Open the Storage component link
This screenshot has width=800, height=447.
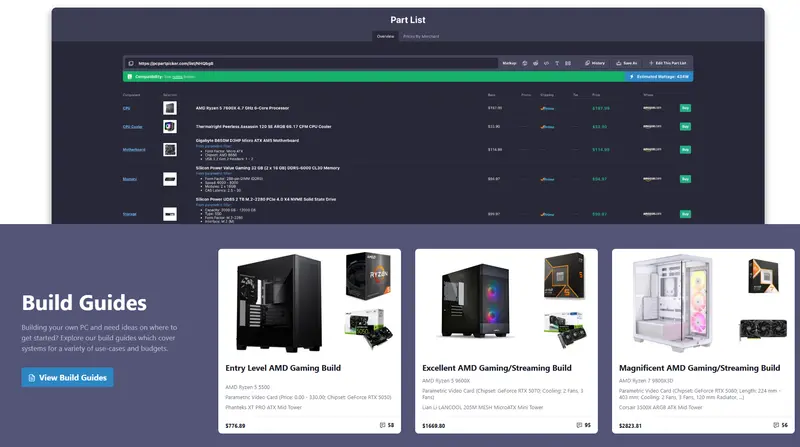pos(130,214)
